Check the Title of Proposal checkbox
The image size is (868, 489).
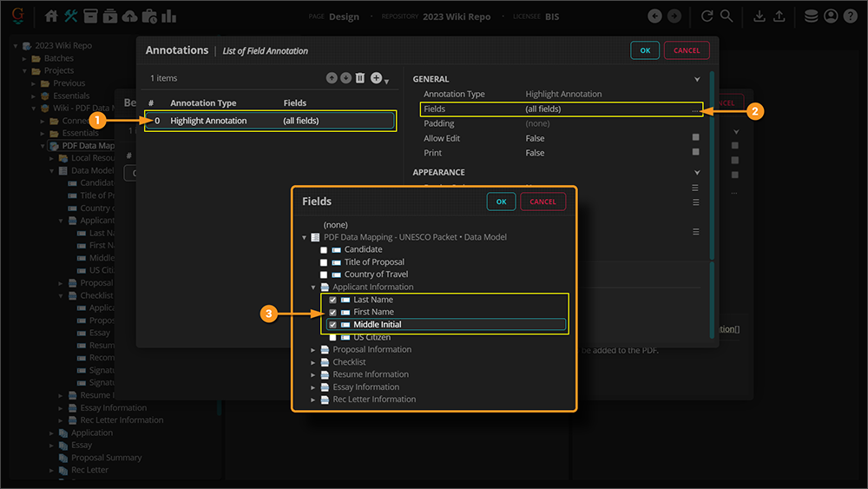tap(324, 262)
